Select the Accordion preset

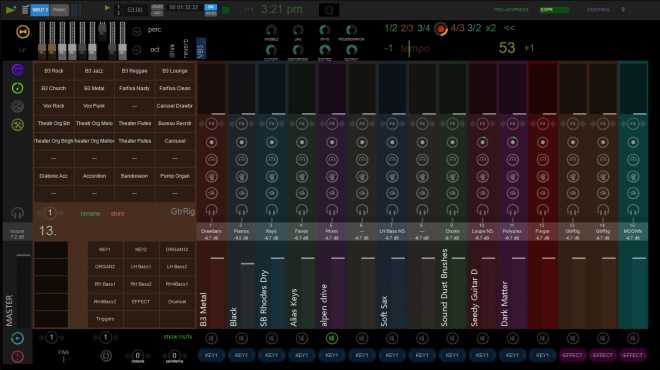click(94, 176)
